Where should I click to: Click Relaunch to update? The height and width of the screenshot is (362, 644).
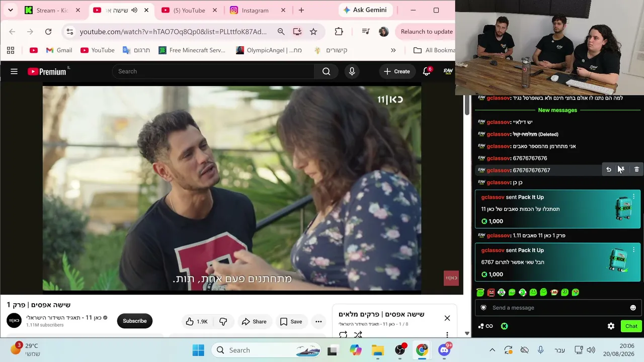coord(427,32)
